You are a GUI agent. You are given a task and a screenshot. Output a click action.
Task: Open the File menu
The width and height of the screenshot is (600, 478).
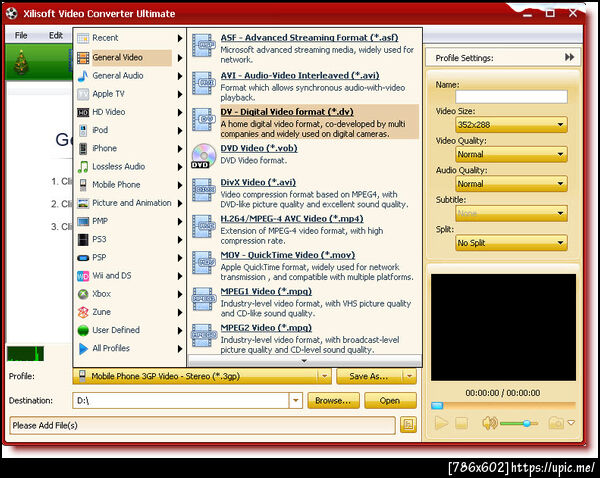point(21,36)
